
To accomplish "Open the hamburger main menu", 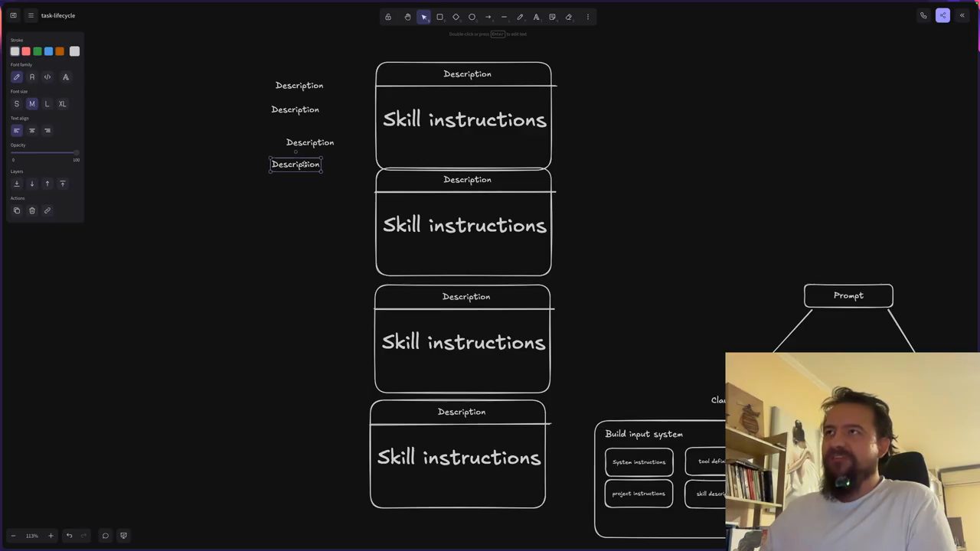I will pyautogui.click(x=31, y=15).
